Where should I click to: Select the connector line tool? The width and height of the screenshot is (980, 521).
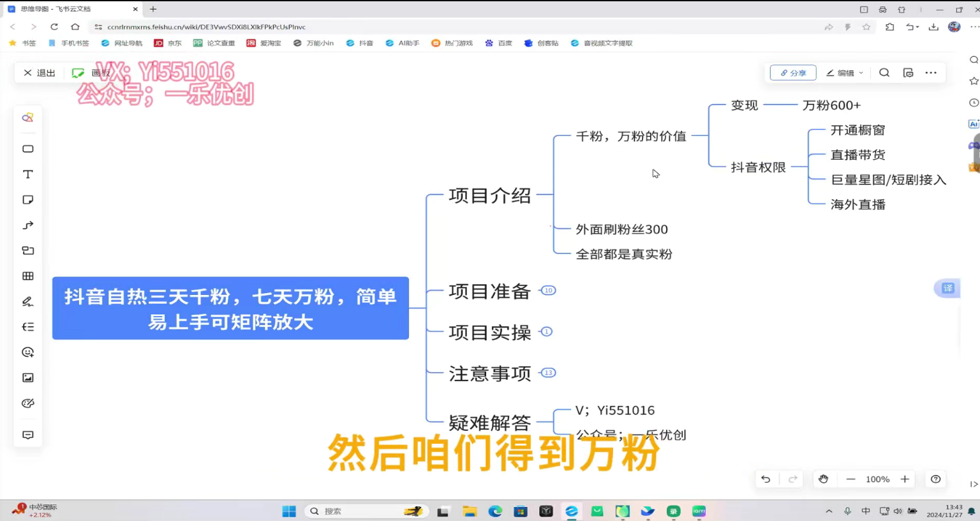(27, 225)
